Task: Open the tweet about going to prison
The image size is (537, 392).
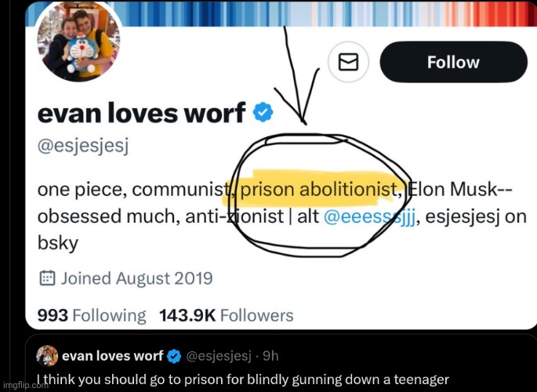Action: pyautogui.click(x=243, y=380)
